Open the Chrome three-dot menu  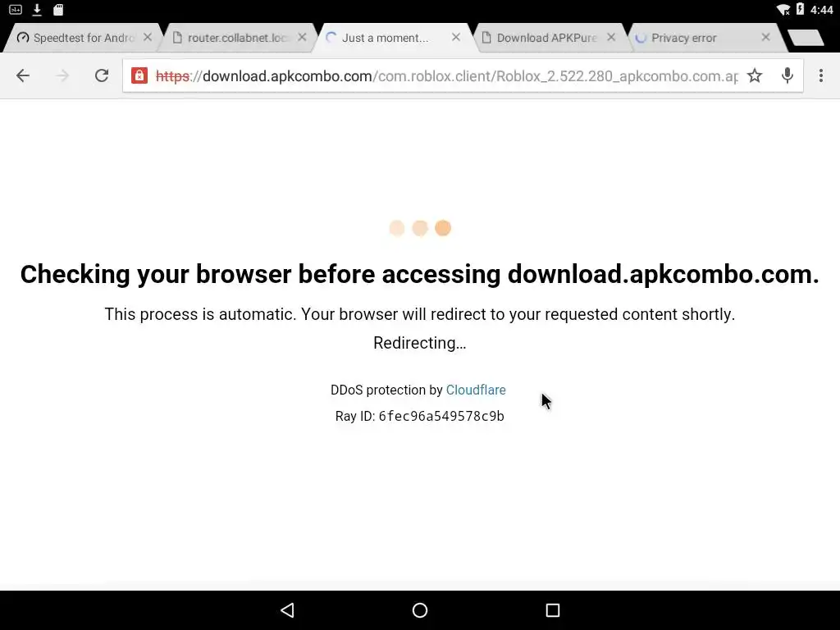(820, 75)
